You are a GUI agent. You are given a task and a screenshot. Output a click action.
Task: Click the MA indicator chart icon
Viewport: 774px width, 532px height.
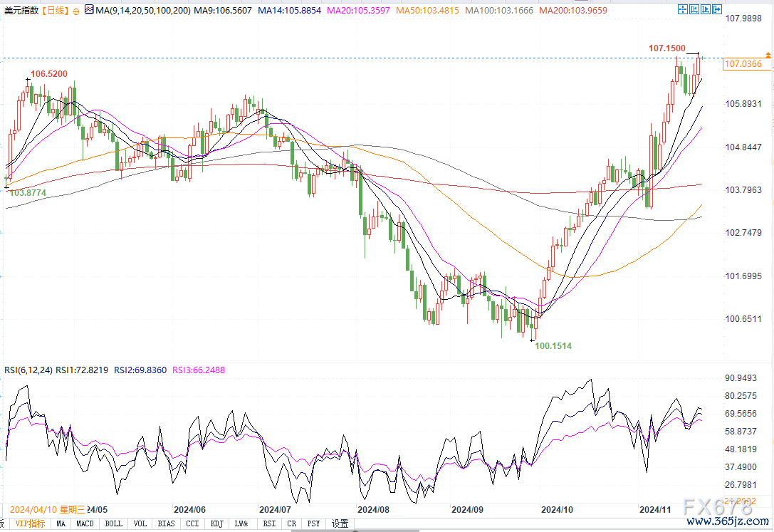click(89, 9)
